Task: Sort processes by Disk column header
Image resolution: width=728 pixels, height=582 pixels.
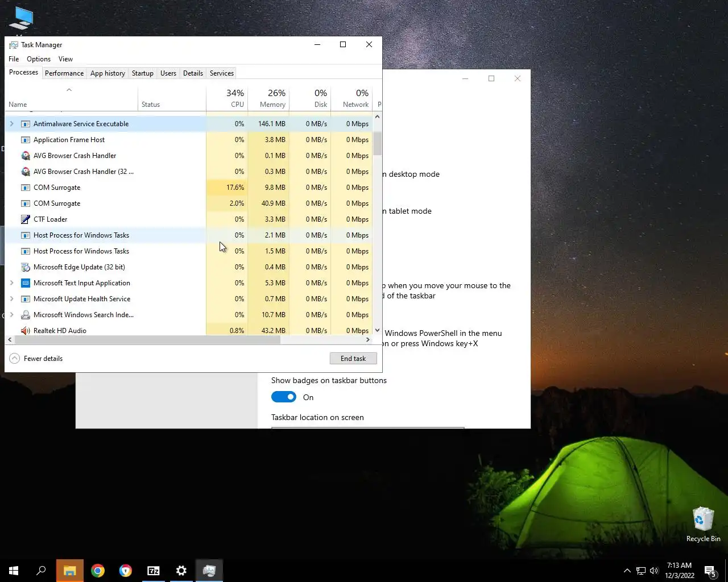Action: 310,98
